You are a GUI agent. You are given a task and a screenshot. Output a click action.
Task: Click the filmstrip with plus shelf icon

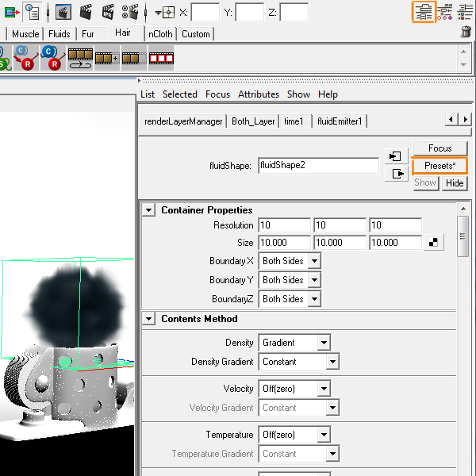107,58
